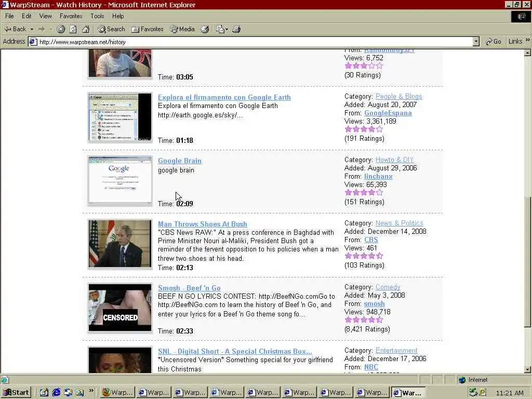Image resolution: width=532 pixels, height=399 pixels.
Task: Open 'SNL - Digital Short' video link
Action: [235, 351]
